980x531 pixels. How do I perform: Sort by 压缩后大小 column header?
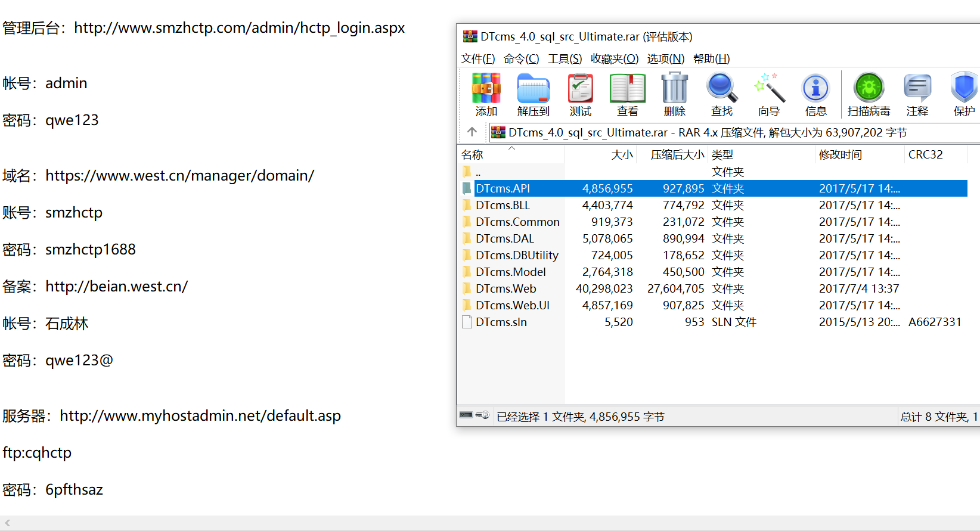(672, 154)
